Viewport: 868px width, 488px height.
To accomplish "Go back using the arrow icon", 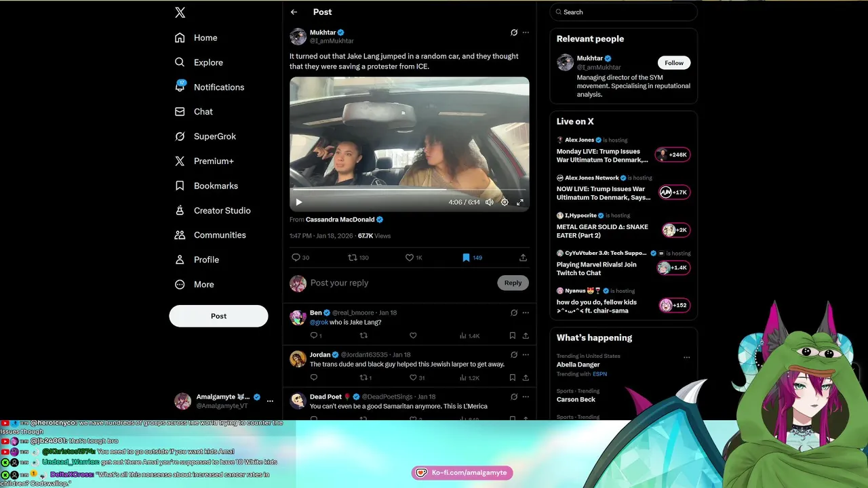I will [294, 12].
